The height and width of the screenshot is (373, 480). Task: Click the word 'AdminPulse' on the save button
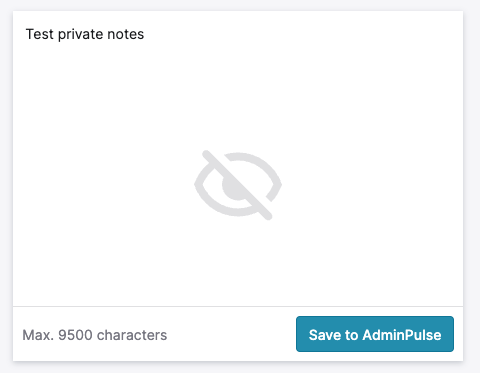point(402,335)
